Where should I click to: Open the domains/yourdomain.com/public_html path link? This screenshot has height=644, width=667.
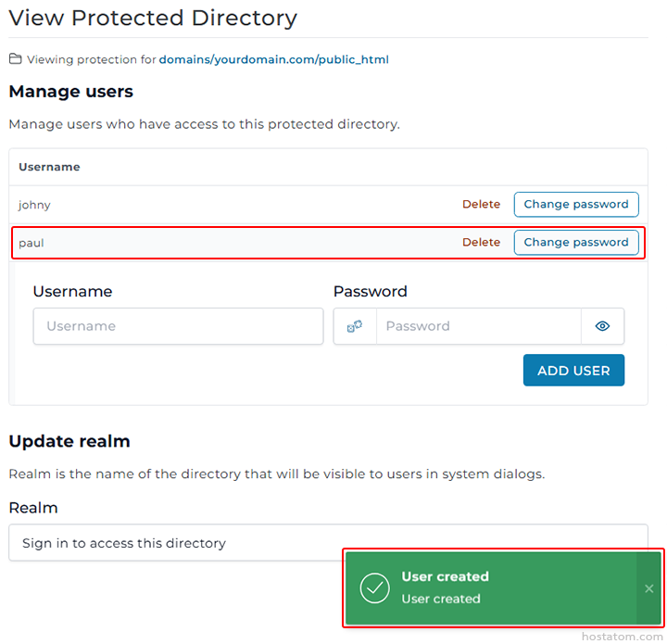click(x=273, y=59)
